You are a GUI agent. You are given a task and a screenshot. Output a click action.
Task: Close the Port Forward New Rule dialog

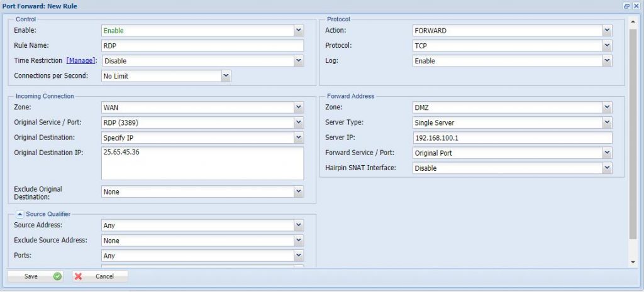pos(636,6)
